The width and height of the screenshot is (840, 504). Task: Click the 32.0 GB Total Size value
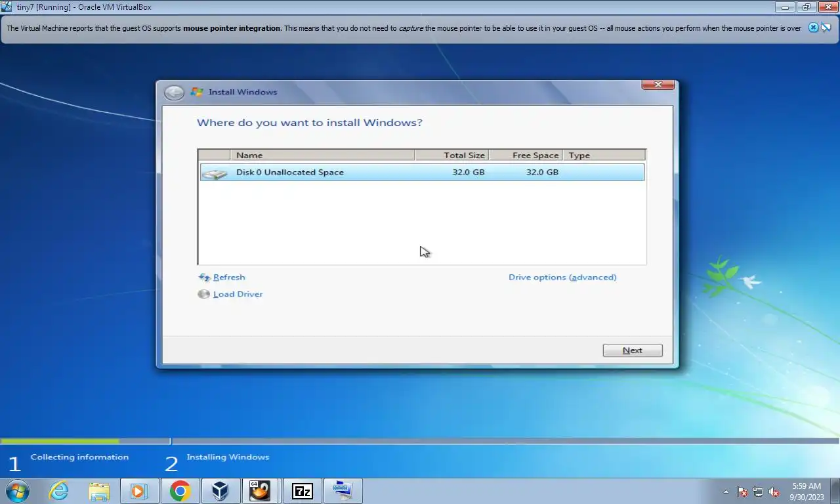coord(469,173)
